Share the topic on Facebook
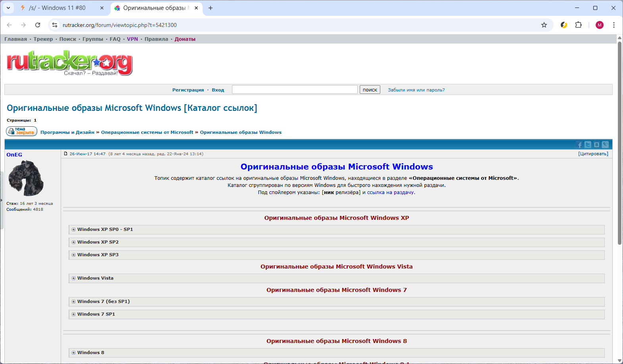623x364 pixels. pyautogui.click(x=579, y=145)
